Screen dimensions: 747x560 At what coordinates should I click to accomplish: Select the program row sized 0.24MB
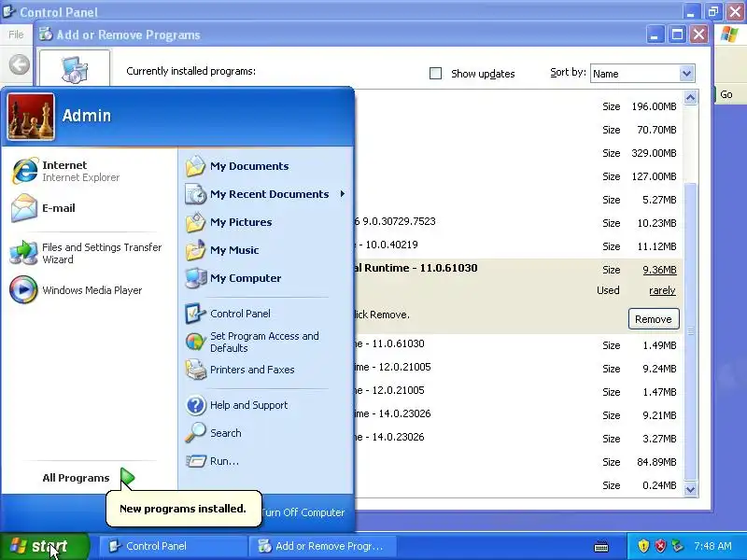[518, 485]
